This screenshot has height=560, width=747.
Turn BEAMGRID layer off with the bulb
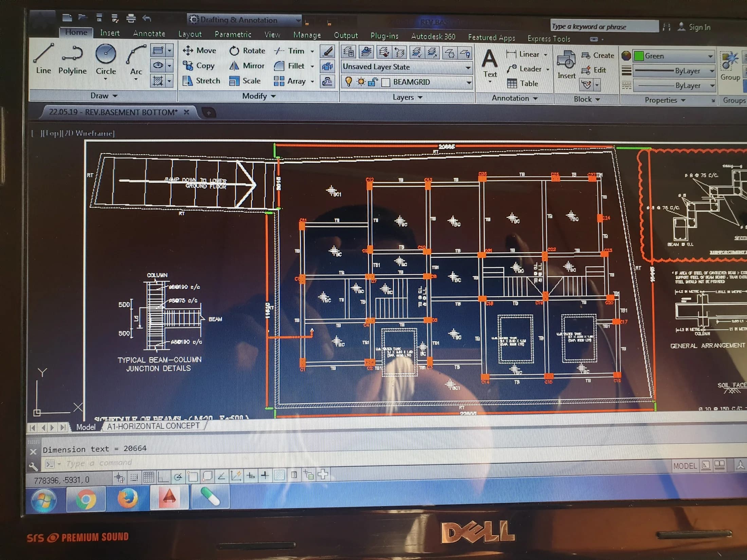(348, 81)
